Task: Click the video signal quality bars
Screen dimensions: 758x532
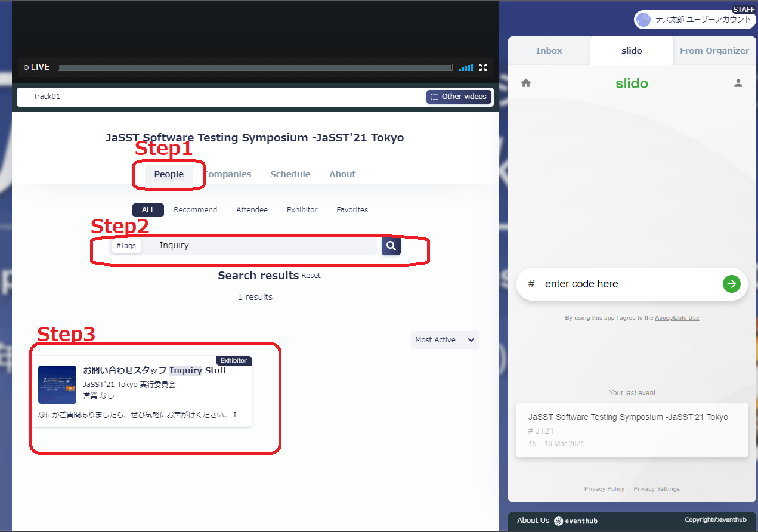Action: tap(466, 67)
